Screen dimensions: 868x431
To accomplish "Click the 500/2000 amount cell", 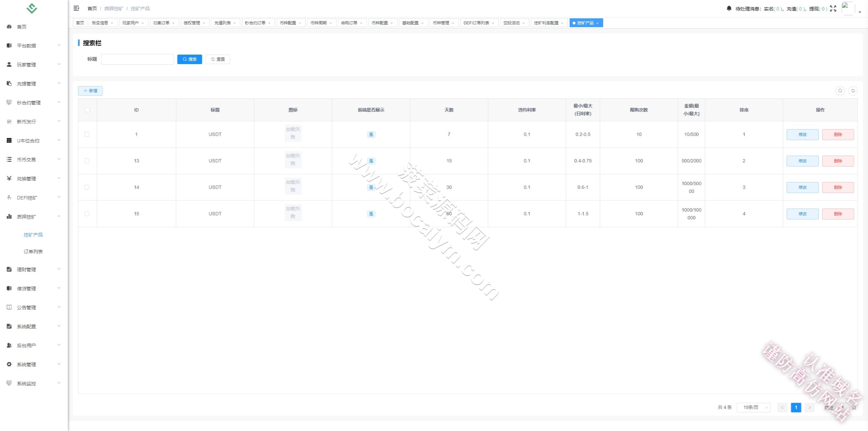I will tap(691, 161).
